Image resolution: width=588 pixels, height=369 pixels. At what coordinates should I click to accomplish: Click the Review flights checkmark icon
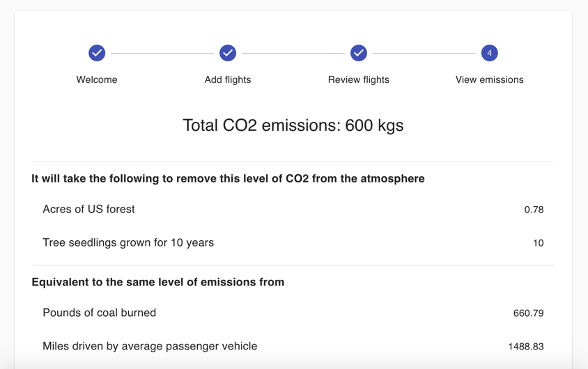pyautogui.click(x=359, y=53)
